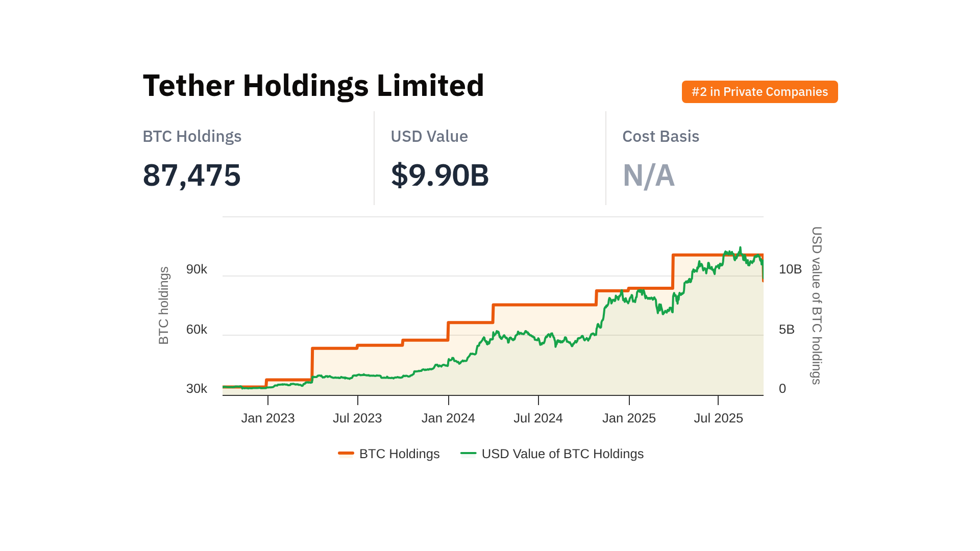Viewport: 980px width, 551px height.
Task: Click the "USD value of BTC holdings" axis title
Action: click(x=817, y=306)
